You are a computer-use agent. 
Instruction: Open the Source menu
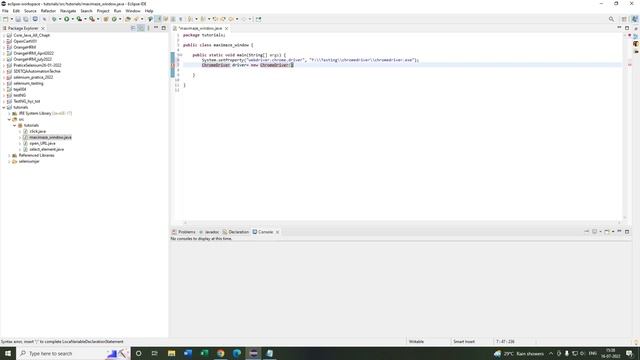[30, 11]
